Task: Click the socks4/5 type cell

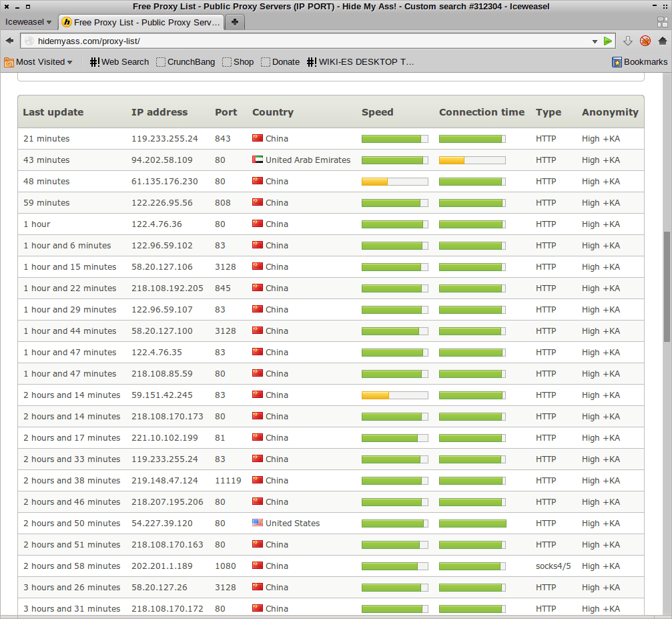Action: click(553, 566)
